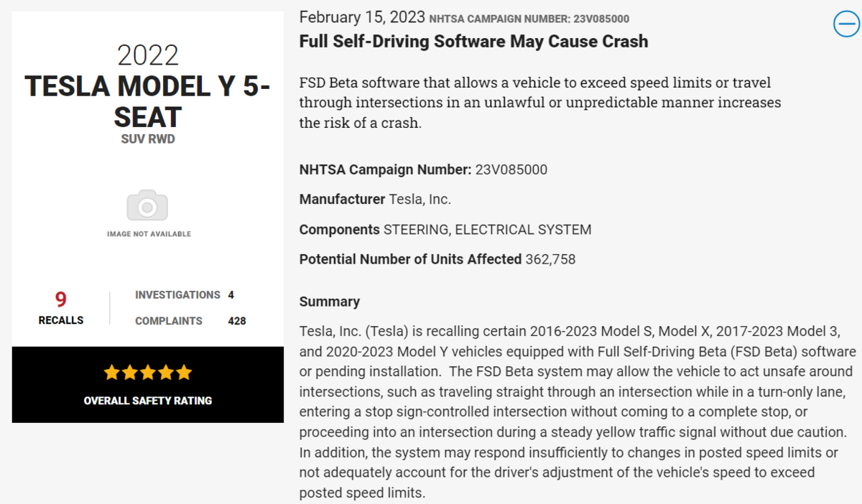Click the image not available camera icon
The image size is (862, 504).
(x=148, y=205)
